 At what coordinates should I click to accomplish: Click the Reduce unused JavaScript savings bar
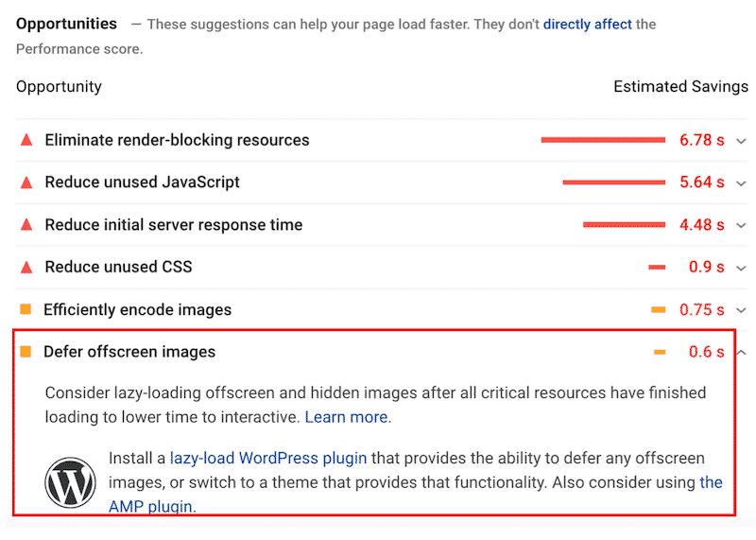click(x=613, y=183)
